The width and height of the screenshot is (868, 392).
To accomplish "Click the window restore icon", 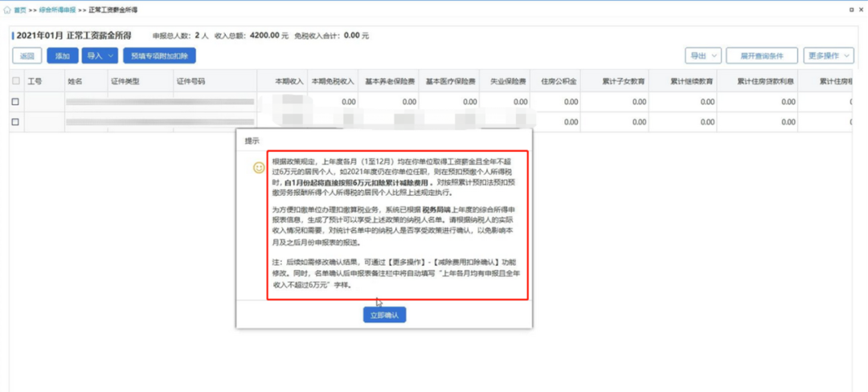I will click(851, 10).
